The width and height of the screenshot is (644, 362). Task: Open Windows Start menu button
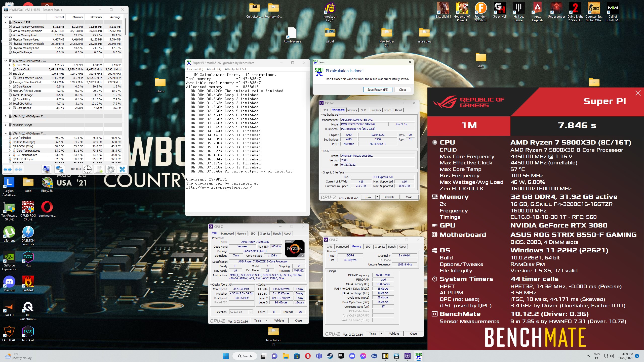(x=226, y=356)
